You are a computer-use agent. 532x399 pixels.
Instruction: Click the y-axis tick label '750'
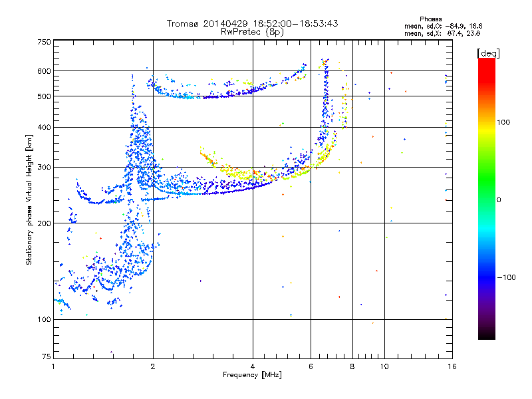click(44, 42)
